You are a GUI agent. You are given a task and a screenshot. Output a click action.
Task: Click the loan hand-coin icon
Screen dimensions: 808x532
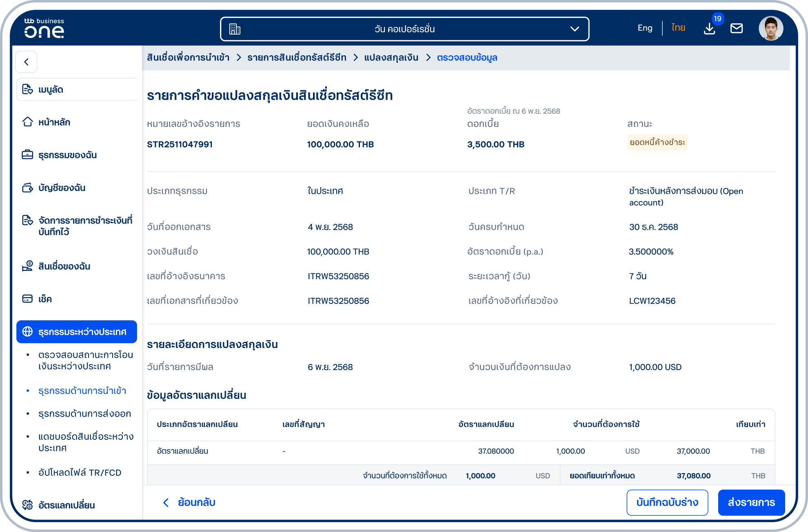27,266
